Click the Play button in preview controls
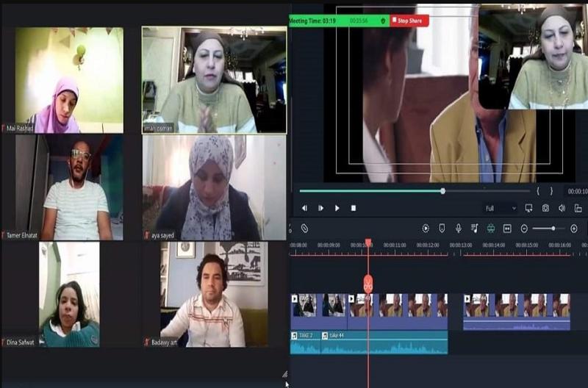 point(337,208)
